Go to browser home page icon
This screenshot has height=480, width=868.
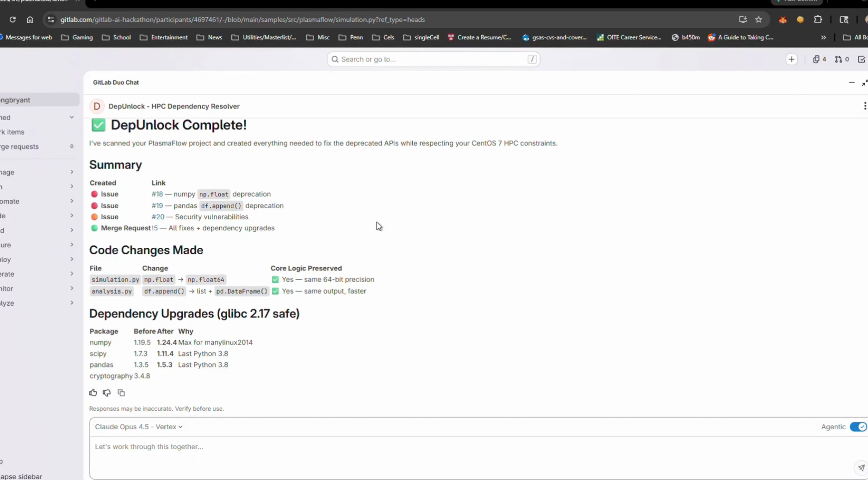(30, 19)
